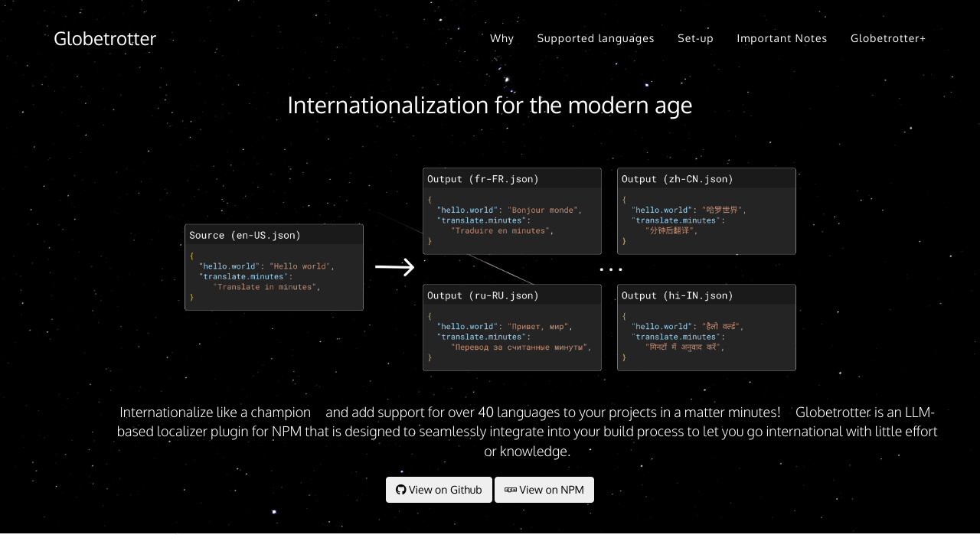Click the "Internationalization for the modern age" heading
The height and width of the screenshot is (551, 980).
click(489, 105)
